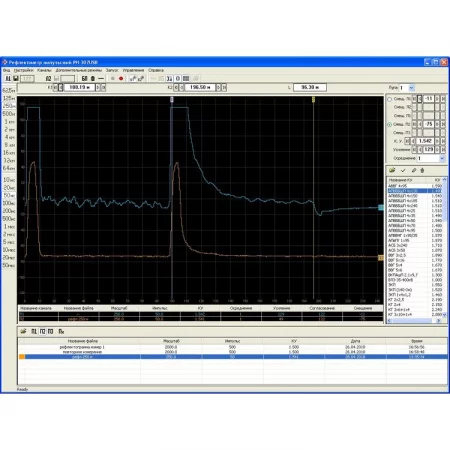Click the П2 memory toolbar icon

pos(48,79)
